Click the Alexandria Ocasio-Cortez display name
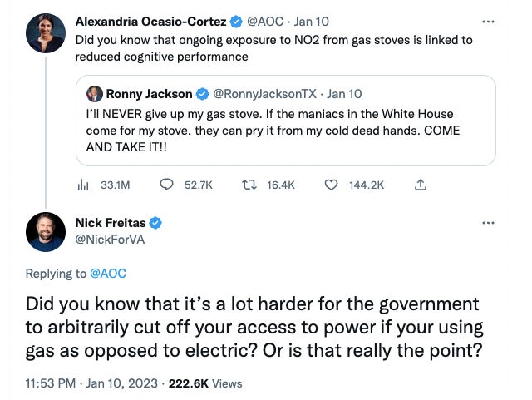This screenshot has width=532, height=400. tap(148, 21)
